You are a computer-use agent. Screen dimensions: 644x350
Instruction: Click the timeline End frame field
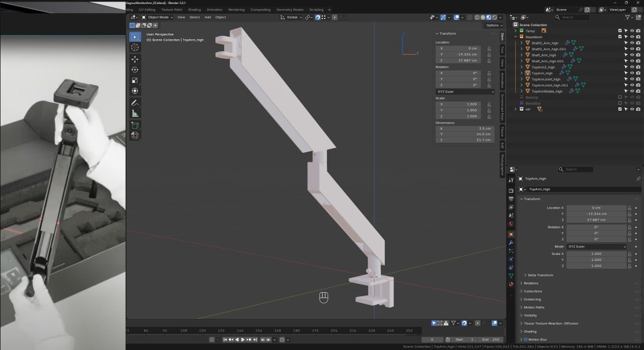pos(491,339)
